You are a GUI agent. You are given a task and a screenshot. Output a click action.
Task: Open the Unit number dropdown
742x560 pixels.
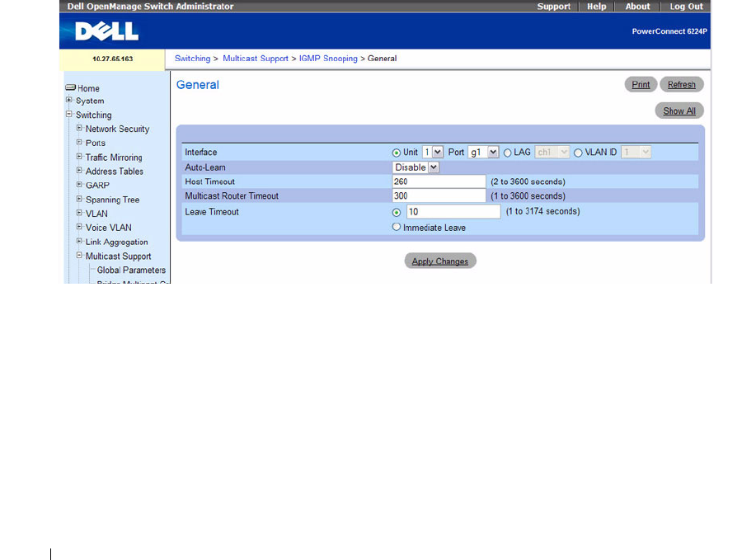tap(433, 152)
